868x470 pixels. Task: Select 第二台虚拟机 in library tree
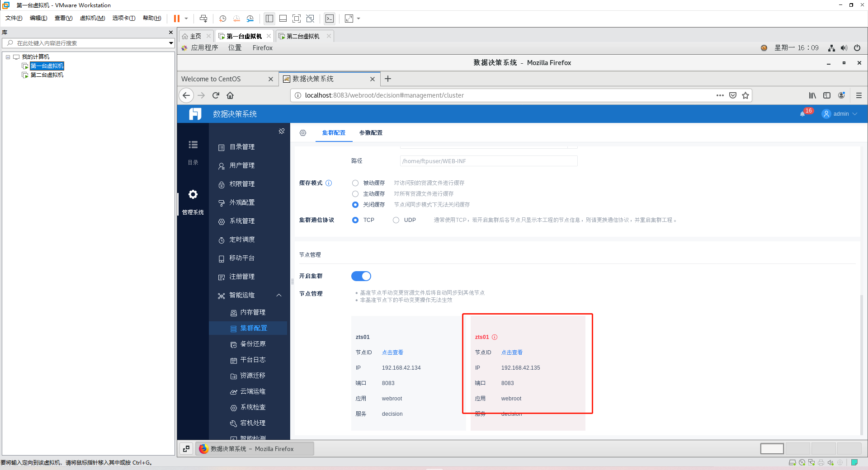click(47, 75)
